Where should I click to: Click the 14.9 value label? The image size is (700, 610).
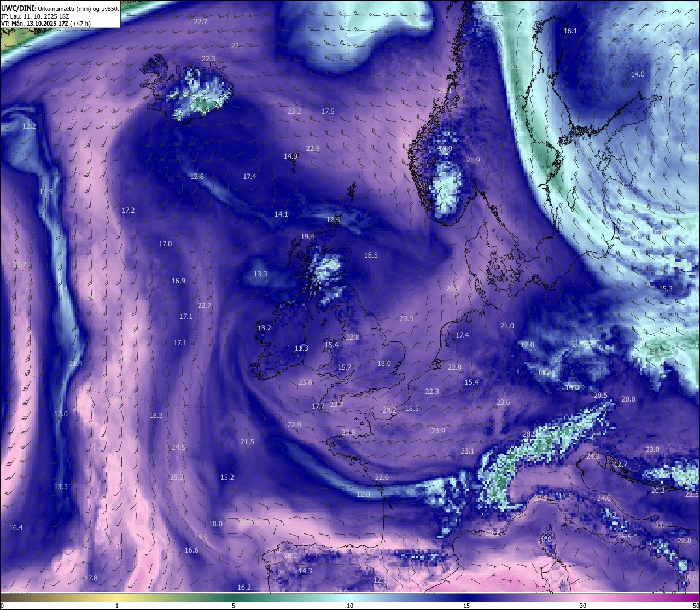point(290,156)
